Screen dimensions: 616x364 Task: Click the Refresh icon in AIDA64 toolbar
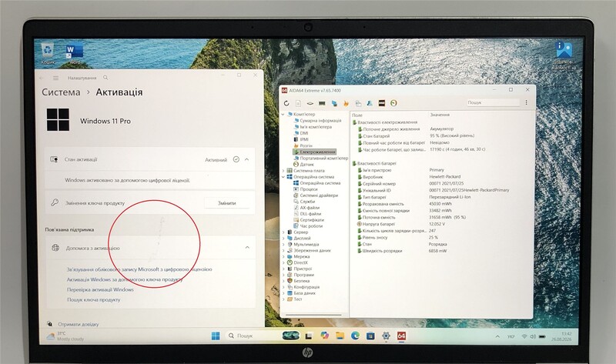(x=286, y=103)
